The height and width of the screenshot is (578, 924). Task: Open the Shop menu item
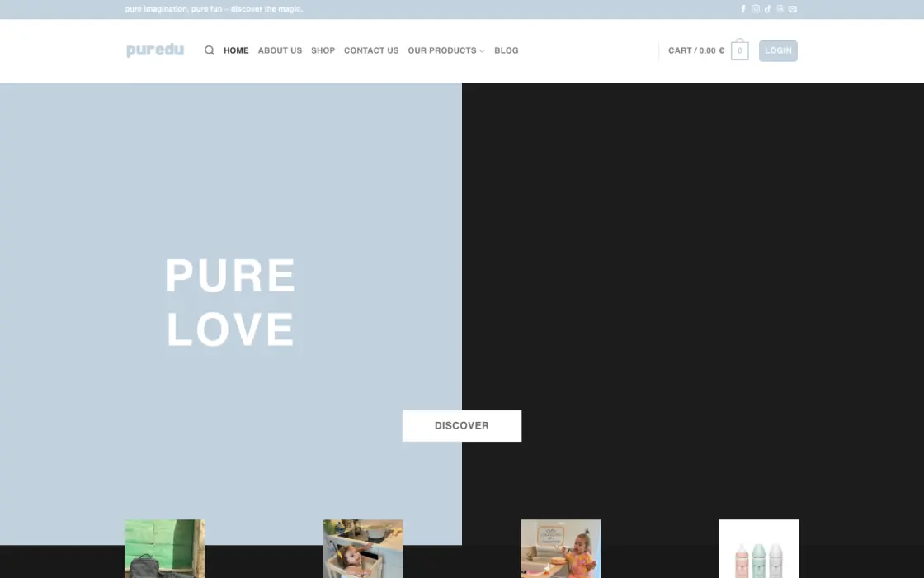323,50
